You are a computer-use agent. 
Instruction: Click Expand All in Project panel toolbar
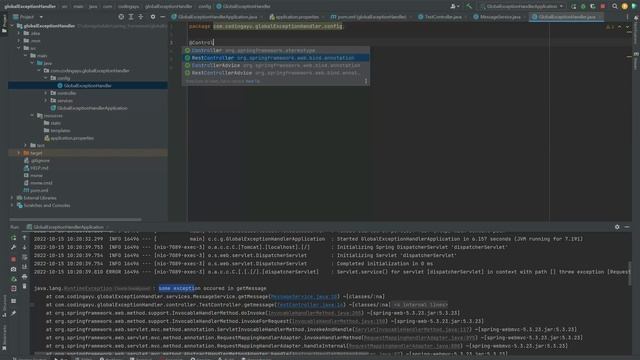[x=131, y=17]
